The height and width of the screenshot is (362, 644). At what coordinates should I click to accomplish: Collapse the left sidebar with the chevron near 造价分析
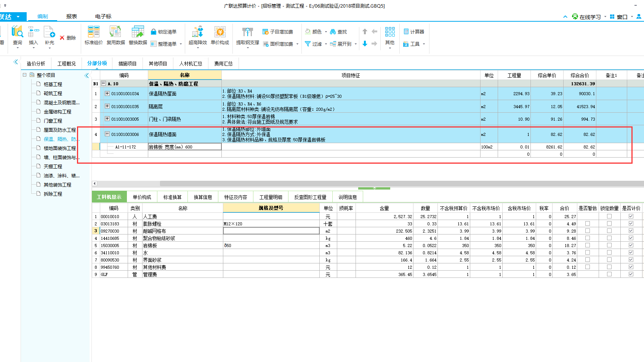point(16,62)
